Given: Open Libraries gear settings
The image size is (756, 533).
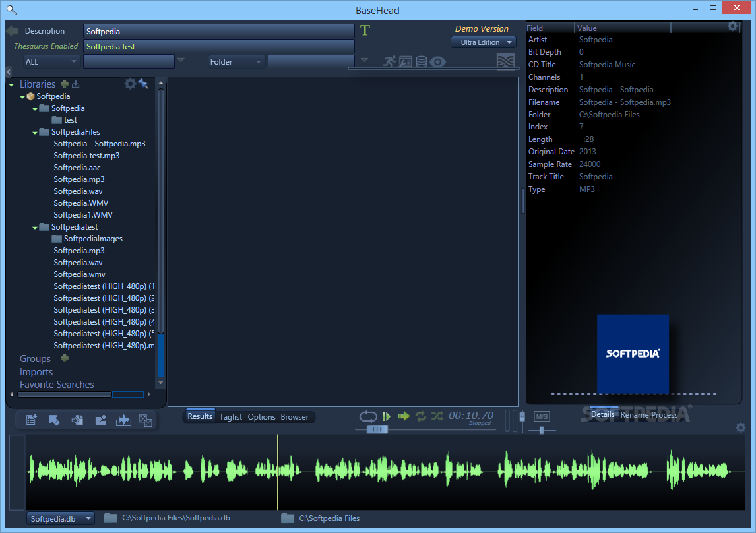Looking at the screenshot, I should (x=130, y=84).
